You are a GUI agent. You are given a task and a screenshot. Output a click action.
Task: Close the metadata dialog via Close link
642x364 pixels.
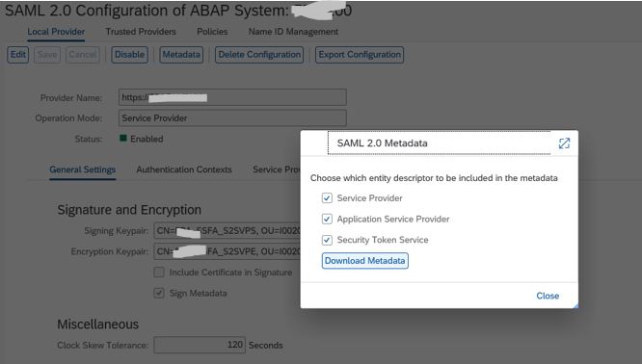pyautogui.click(x=548, y=296)
